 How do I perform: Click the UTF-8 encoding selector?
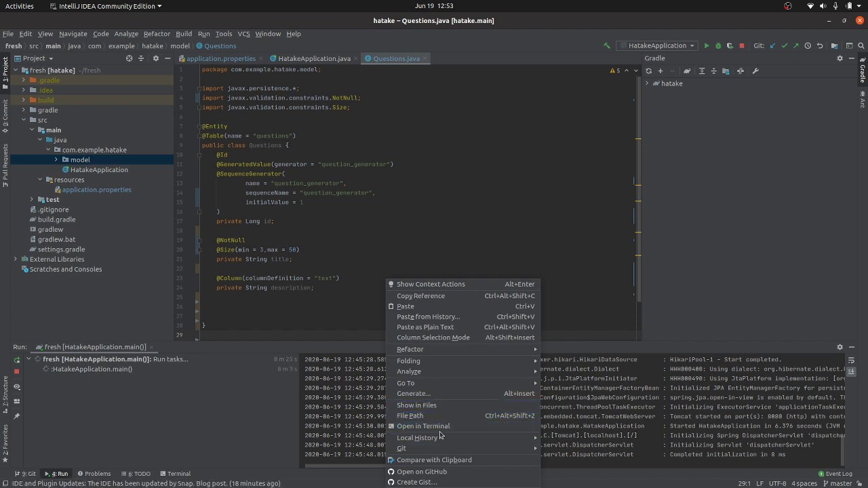click(x=777, y=483)
